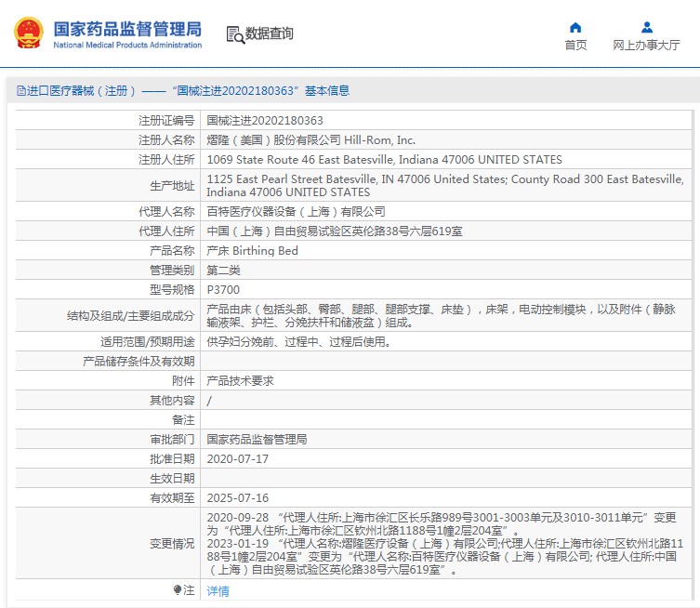Select the 产品技术要求 attachment value
This screenshot has width=700, height=608.
240,381
